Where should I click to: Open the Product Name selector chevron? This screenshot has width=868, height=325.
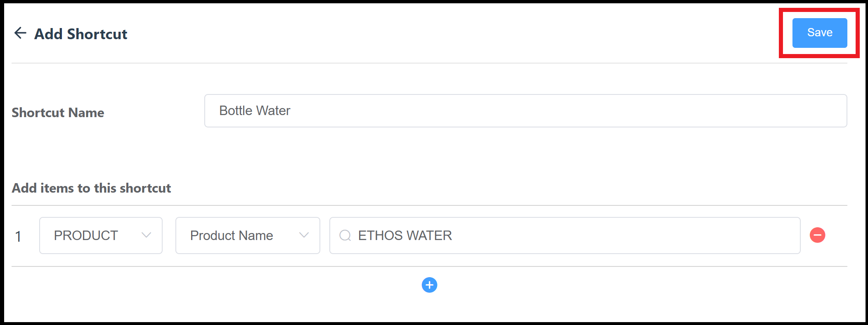point(304,235)
